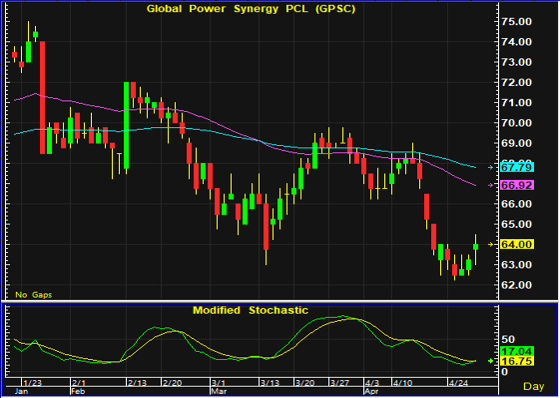Select the magenta moving average value 66.92

[x=517, y=185]
